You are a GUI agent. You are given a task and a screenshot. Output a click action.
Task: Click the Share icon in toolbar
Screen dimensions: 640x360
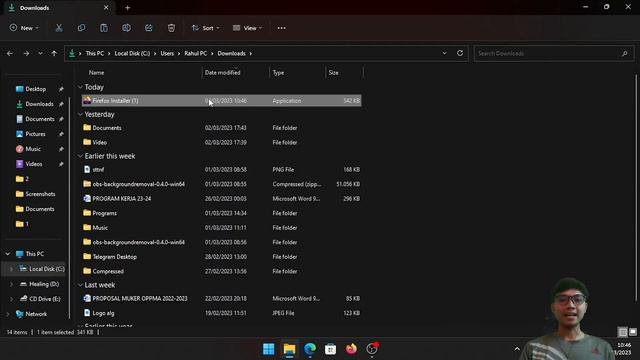[149, 28]
